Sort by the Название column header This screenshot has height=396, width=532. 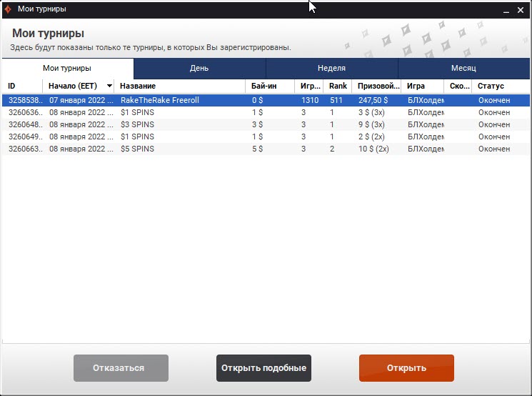pyautogui.click(x=180, y=86)
